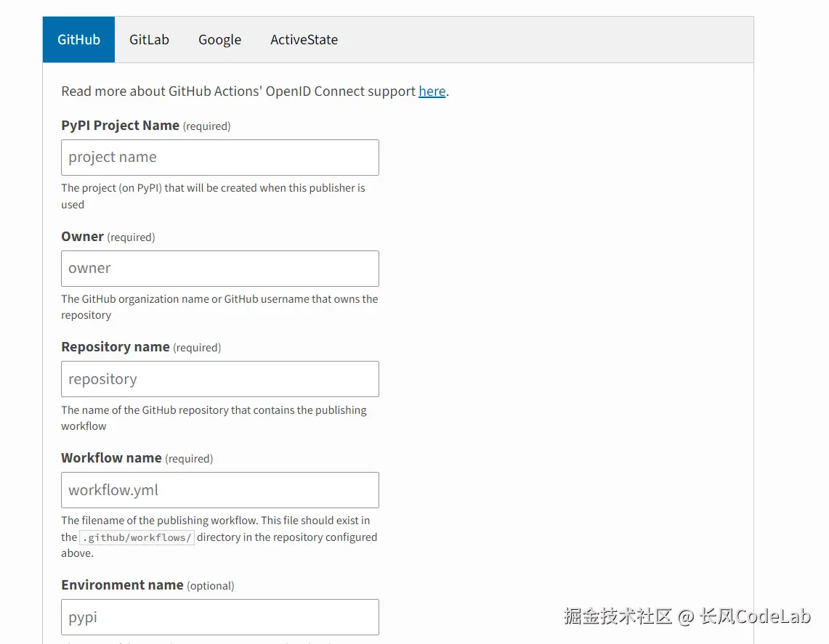
Task: Click into the Owner input field
Action: 220,269
